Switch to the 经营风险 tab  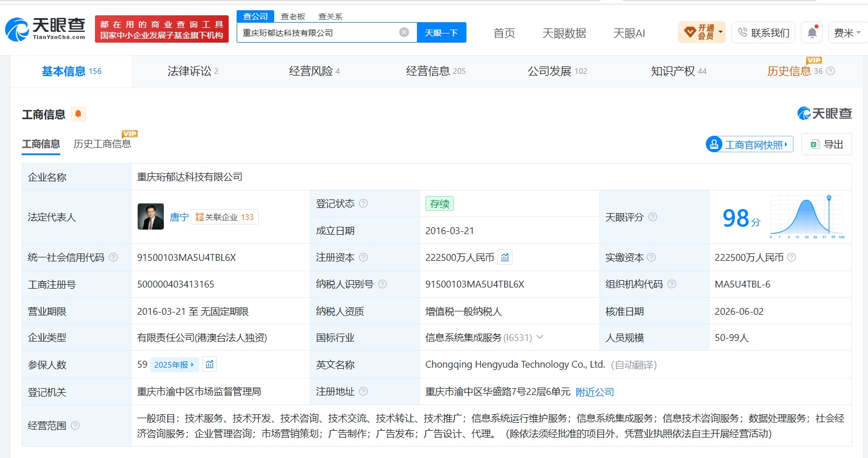(315, 71)
